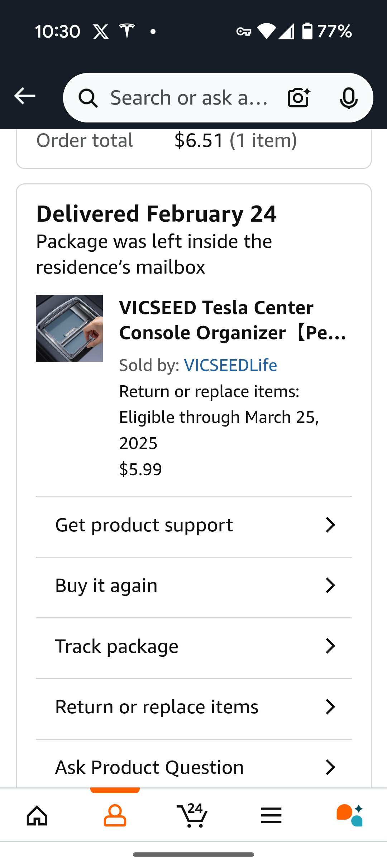
Task: Open VICSEED Tesla Center Console Organizer title
Action: (233, 320)
